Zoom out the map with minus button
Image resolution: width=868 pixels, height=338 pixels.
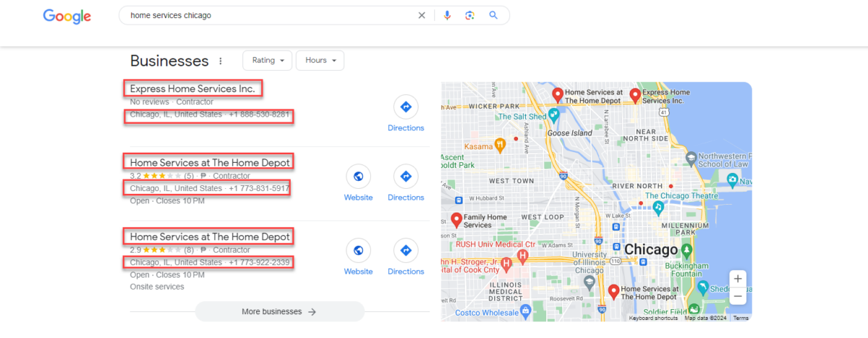point(737,296)
